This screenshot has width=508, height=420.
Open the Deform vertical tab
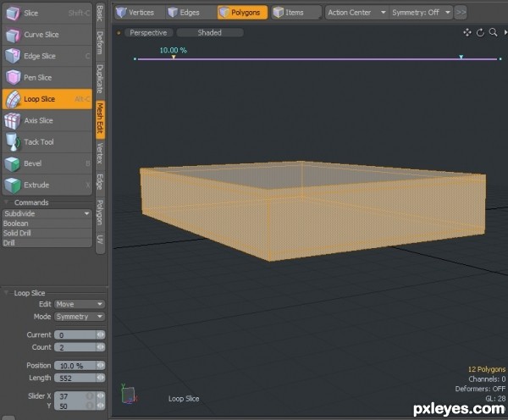click(100, 43)
